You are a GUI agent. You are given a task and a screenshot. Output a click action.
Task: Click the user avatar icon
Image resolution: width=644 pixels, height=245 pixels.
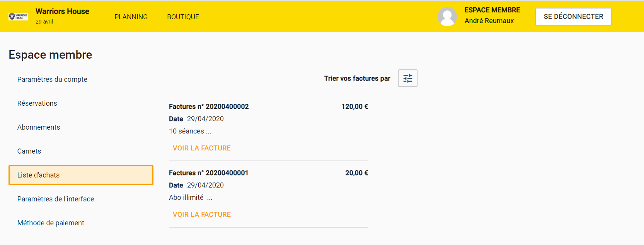click(x=447, y=17)
